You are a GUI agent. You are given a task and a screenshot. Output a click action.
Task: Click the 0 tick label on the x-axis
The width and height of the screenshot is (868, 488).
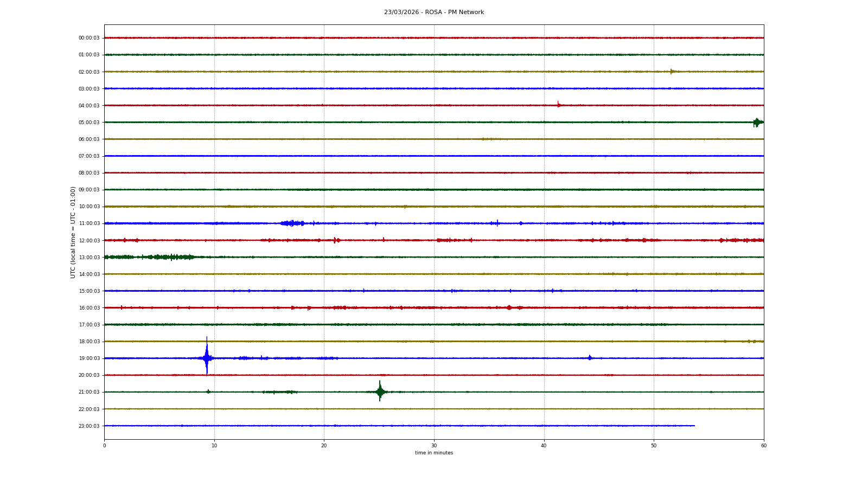click(105, 446)
